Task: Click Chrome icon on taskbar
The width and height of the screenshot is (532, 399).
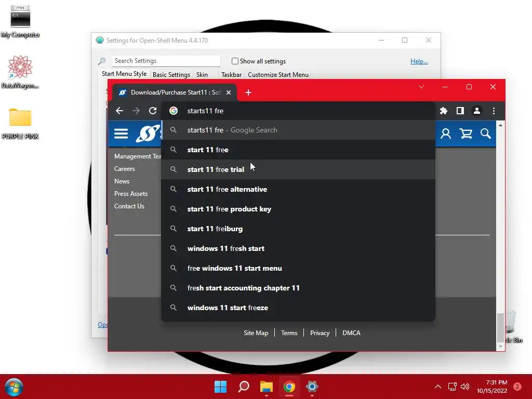Action: click(x=289, y=387)
